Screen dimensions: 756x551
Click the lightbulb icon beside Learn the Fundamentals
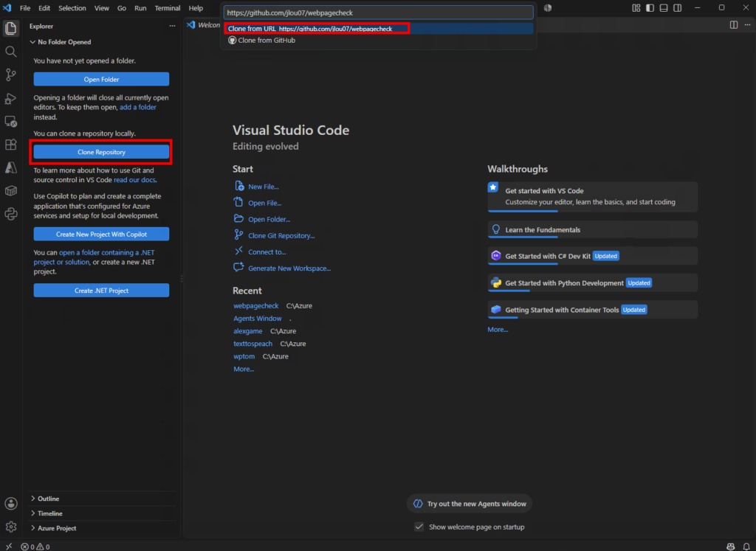click(495, 229)
